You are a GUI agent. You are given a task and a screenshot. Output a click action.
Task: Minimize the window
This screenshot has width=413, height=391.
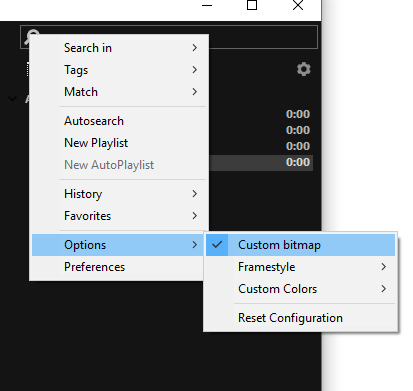(x=207, y=5)
